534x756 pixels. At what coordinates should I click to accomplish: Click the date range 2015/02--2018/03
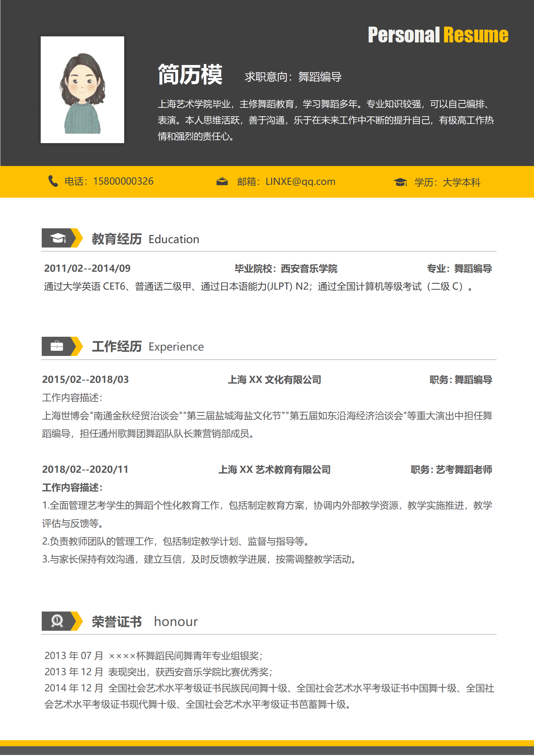click(x=85, y=380)
